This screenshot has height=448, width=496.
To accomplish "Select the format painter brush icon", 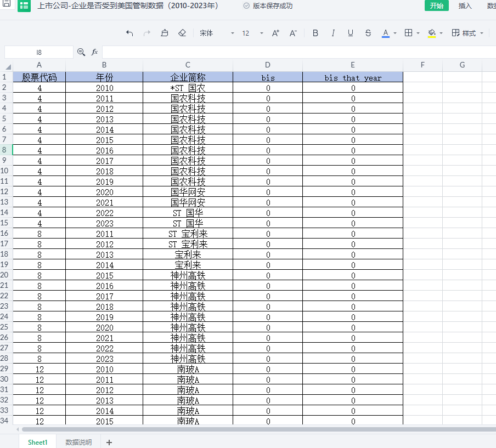I will pos(165,33).
